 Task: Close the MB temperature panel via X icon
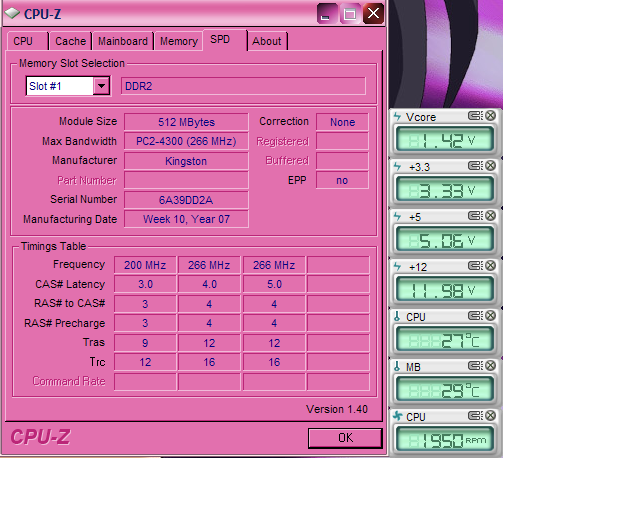point(491,365)
